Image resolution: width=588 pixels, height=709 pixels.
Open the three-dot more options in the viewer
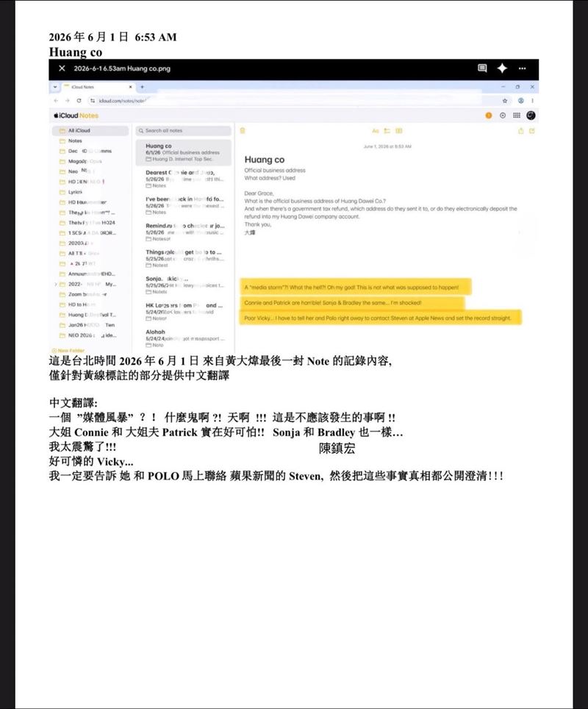tap(522, 68)
